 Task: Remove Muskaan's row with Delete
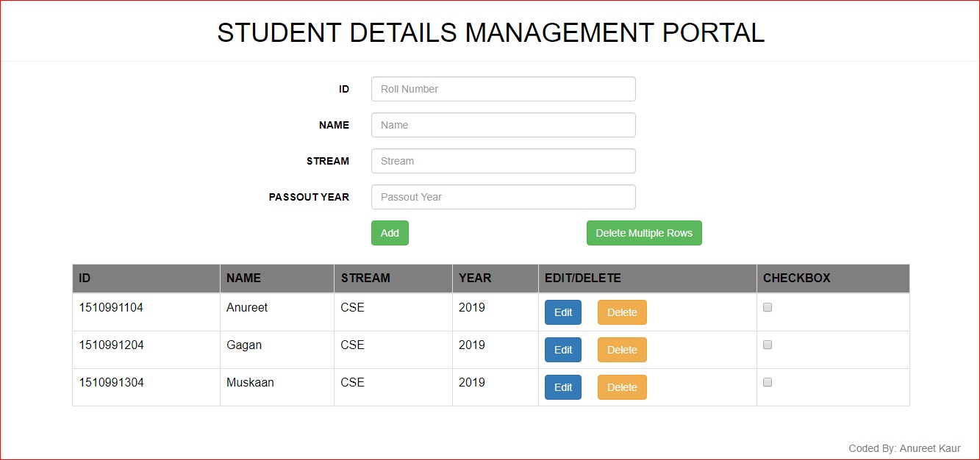click(x=622, y=387)
